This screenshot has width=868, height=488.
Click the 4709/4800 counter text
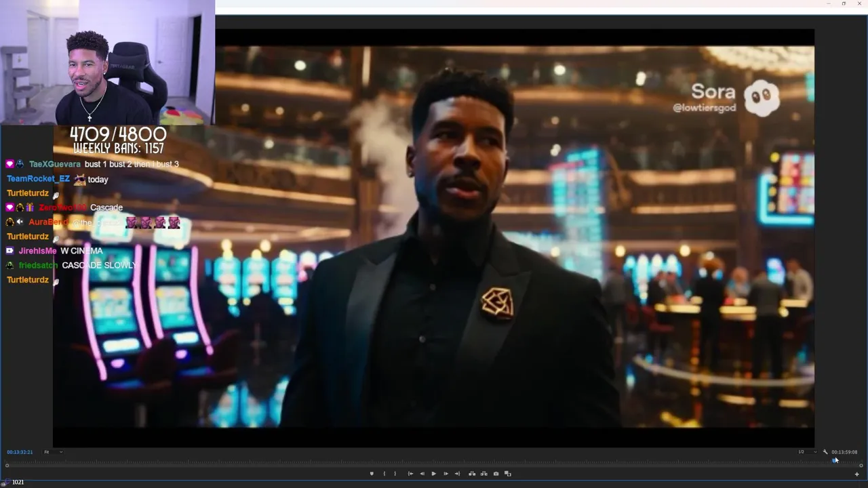tap(118, 134)
